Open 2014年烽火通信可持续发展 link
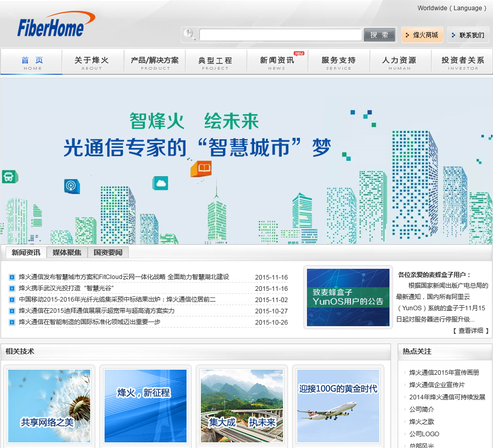This screenshot has height=448, width=493. coord(447,397)
